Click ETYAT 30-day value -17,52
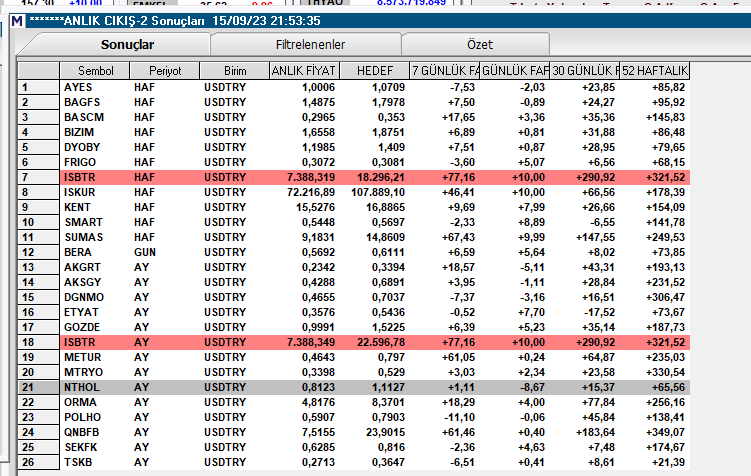This screenshot has width=751, height=476. click(599, 312)
